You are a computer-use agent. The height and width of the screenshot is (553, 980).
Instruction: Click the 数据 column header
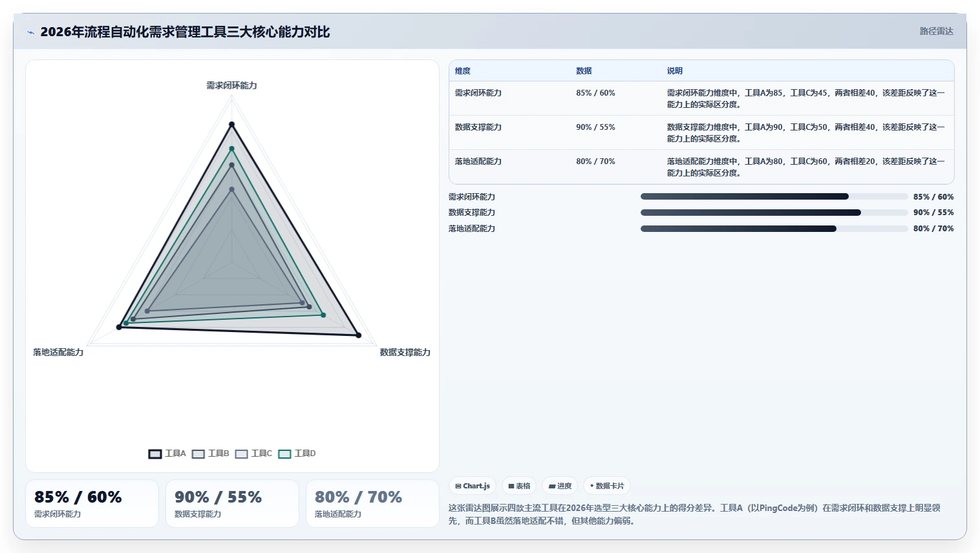tap(584, 71)
